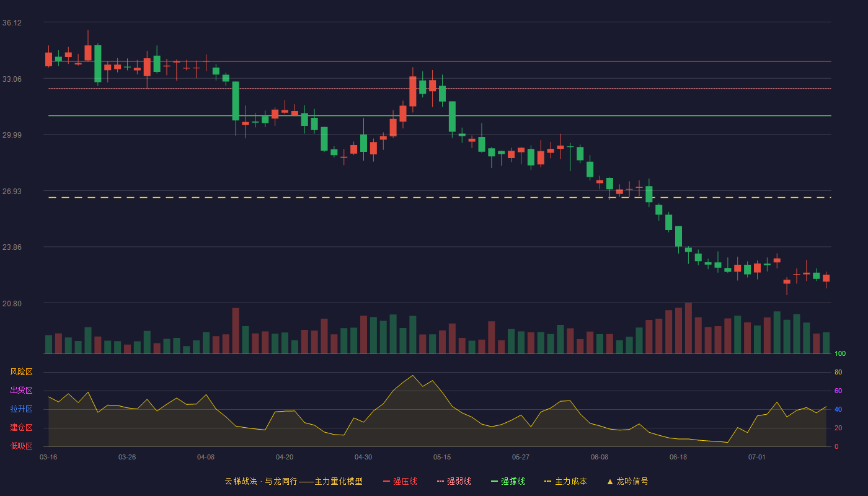
Task: Click the chart title 云梯战法 · 与龙同行
Action: click(260, 481)
